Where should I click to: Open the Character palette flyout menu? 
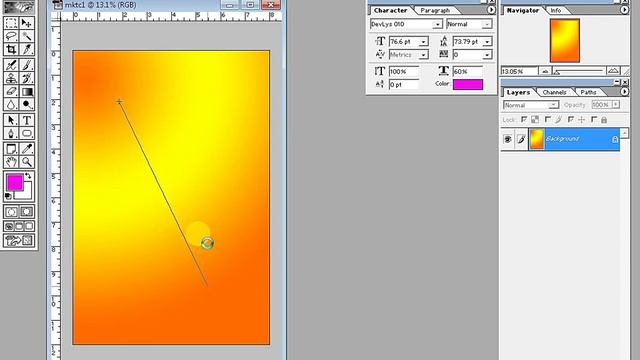click(x=491, y=10)
